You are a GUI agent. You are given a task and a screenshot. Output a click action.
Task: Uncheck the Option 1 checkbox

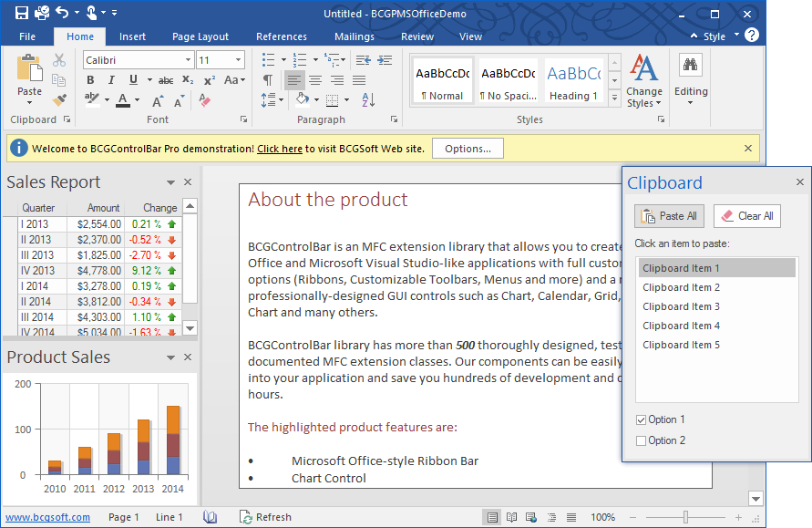click(641, 419)
